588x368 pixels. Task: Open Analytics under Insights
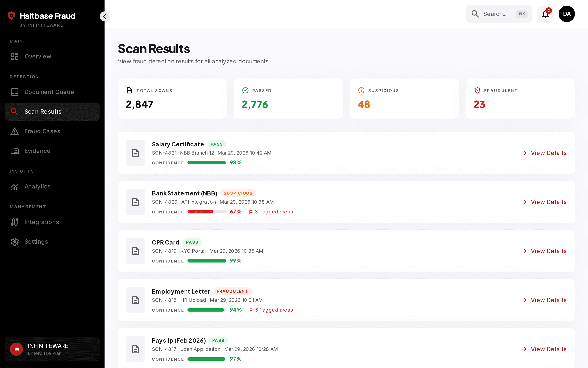(52, 186)
